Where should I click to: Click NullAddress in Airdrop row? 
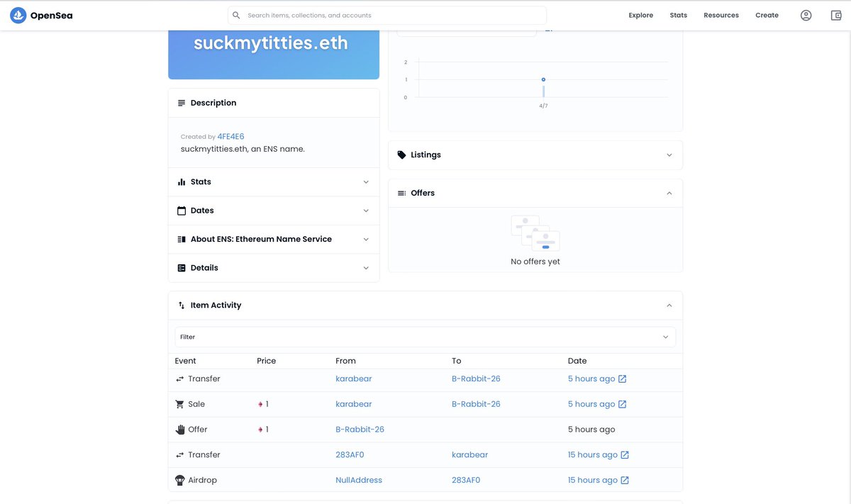click(x=359, y=481)
